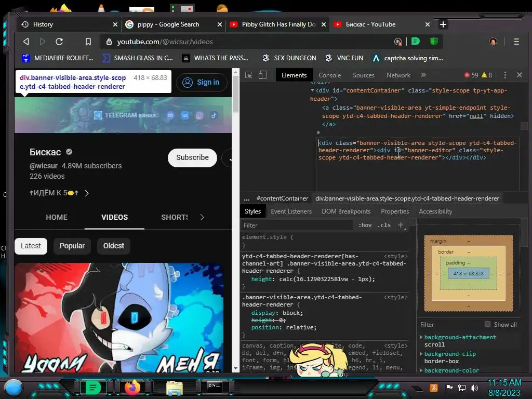Show more channel tabs after SHORTS
532x399 pixels.
click(x=202, y=217)
